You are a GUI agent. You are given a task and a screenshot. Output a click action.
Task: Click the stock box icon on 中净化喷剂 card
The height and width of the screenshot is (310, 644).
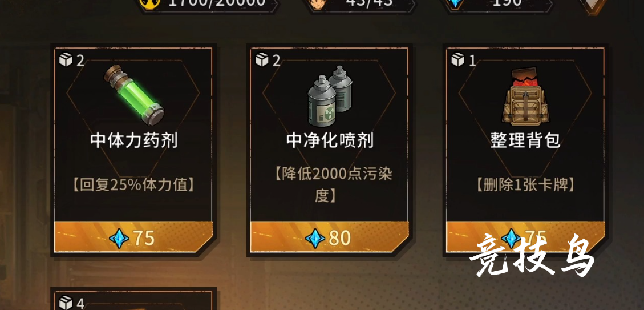point(262,60)
